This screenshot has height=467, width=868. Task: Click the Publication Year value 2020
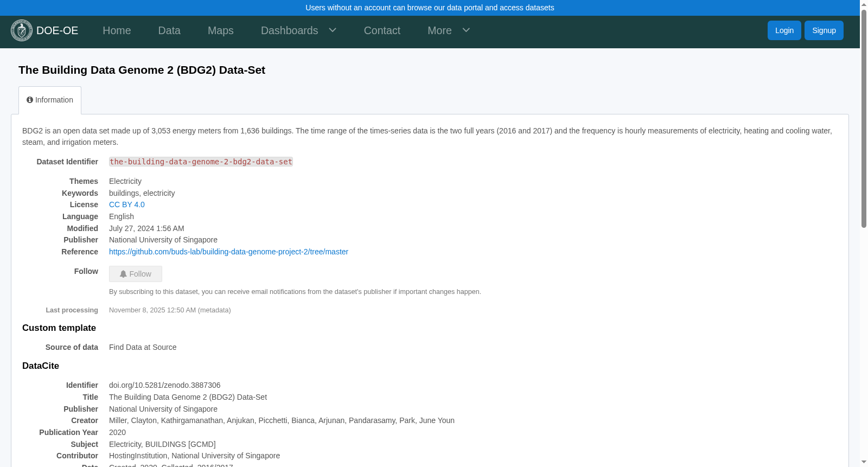pyautogui.click(x=117, y=432)
